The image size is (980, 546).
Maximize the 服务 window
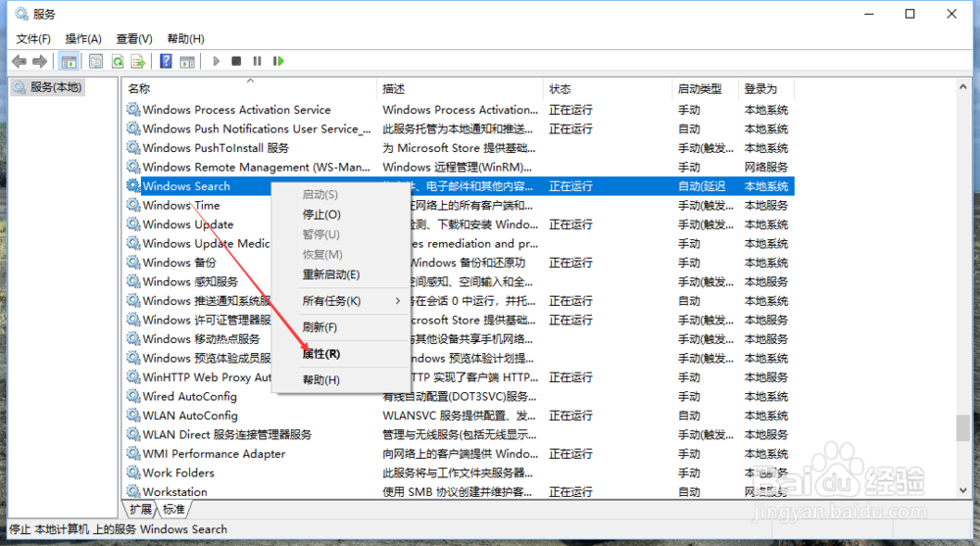(x=910, y=14)
